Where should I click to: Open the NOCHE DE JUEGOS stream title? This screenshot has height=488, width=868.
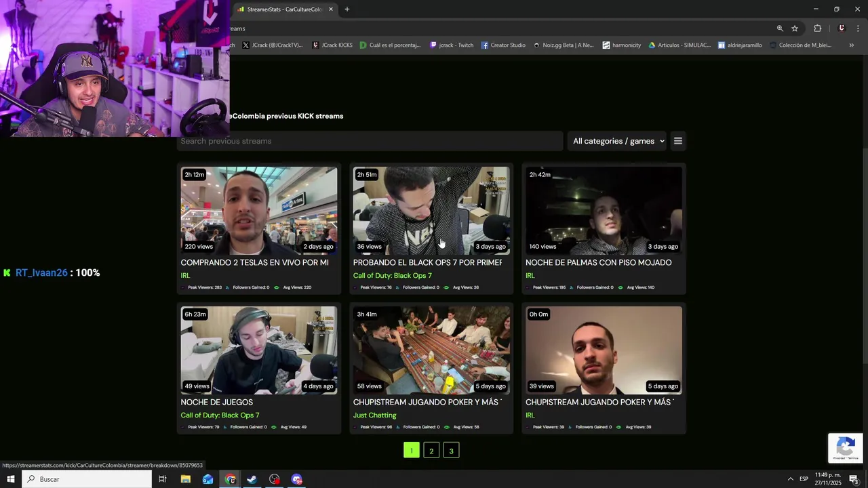(x=217, y=402)
